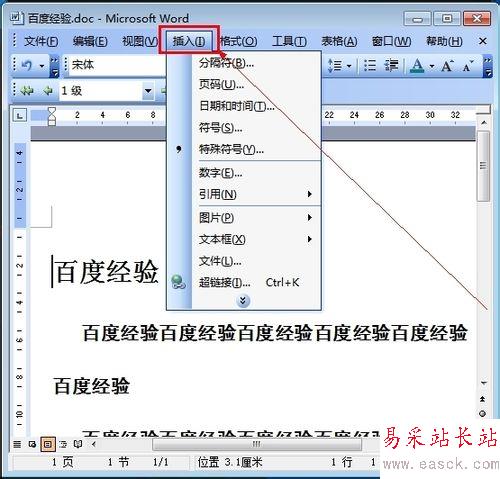500x479 pixels.
Task: Open the 视图(V) menu
Action: coord(140,41)
